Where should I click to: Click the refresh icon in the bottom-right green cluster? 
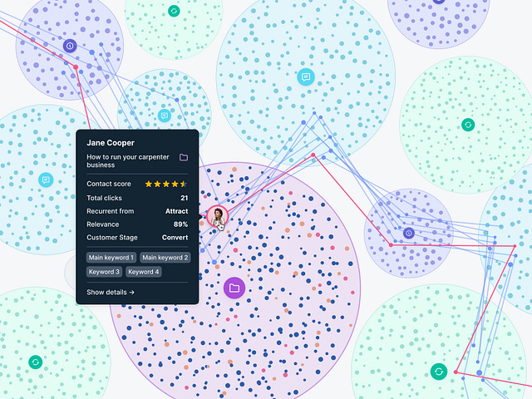point(439,372)
